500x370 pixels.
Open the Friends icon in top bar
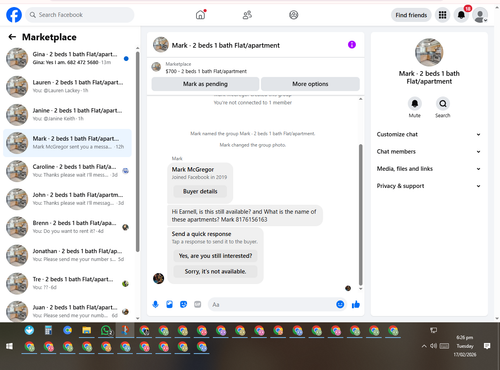pyautogui.click(x=247, y=15)
